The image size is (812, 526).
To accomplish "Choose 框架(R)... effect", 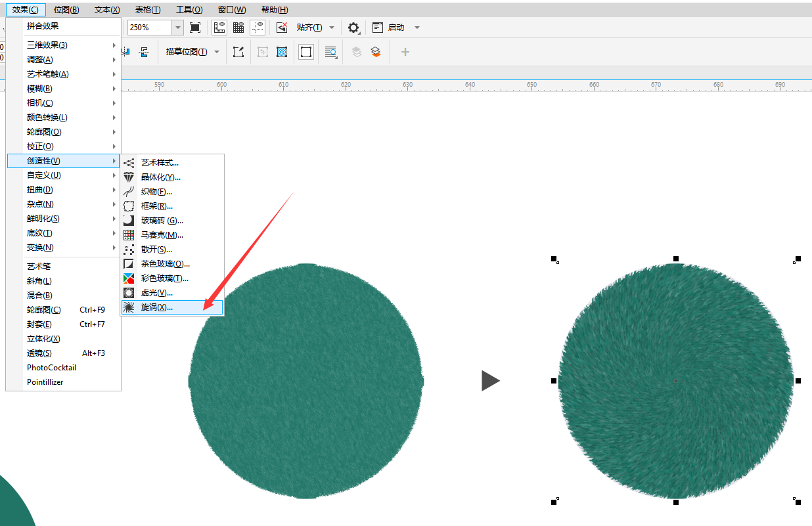I will pyautogui.click(x=172, y=206).
